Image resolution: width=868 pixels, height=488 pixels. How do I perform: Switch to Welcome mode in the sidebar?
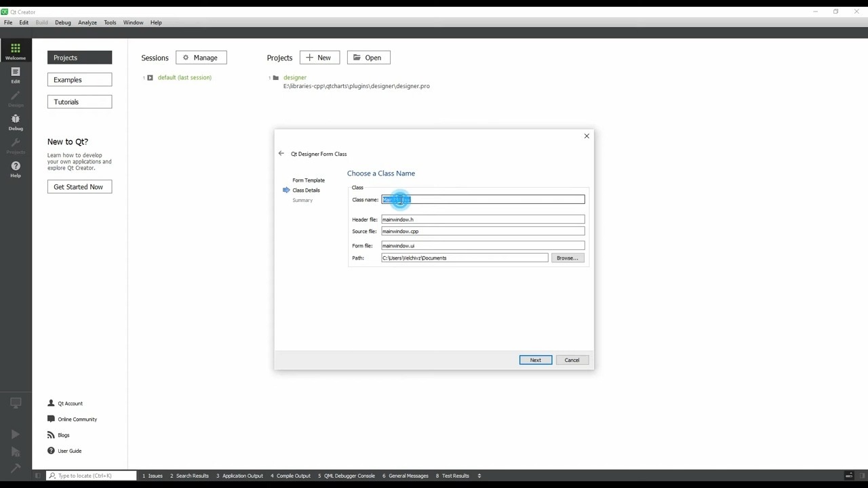pos(16,51)
